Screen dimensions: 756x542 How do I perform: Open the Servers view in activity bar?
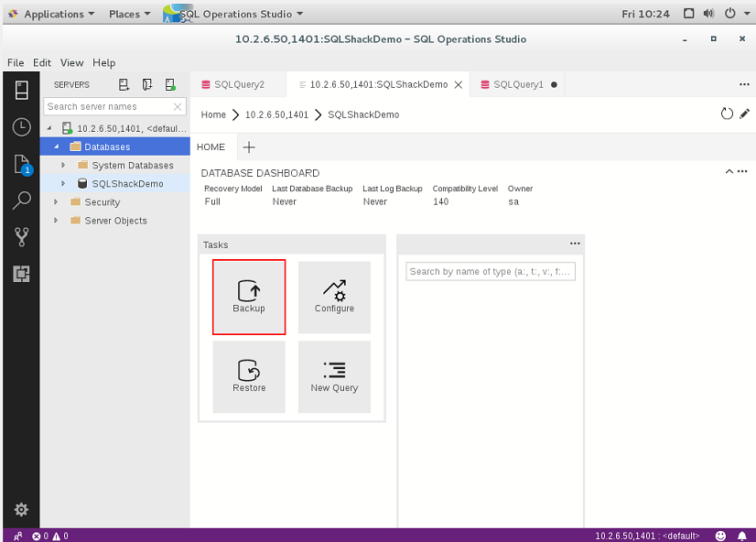click(x=21, y=90)
